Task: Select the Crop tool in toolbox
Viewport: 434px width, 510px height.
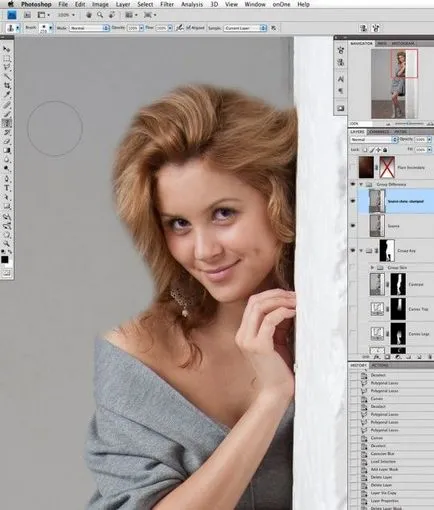Action: (7, 86)
